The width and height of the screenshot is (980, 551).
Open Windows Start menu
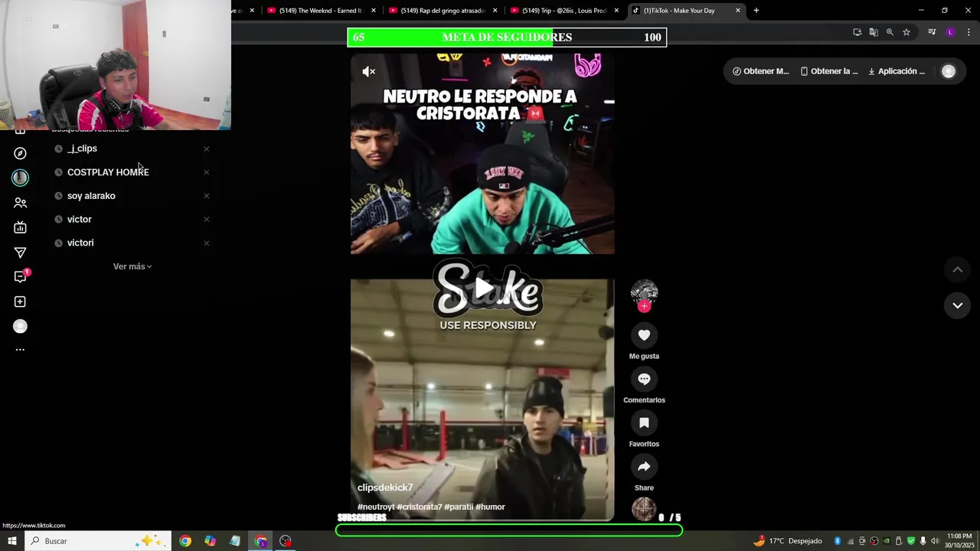(x=11, y=541)
